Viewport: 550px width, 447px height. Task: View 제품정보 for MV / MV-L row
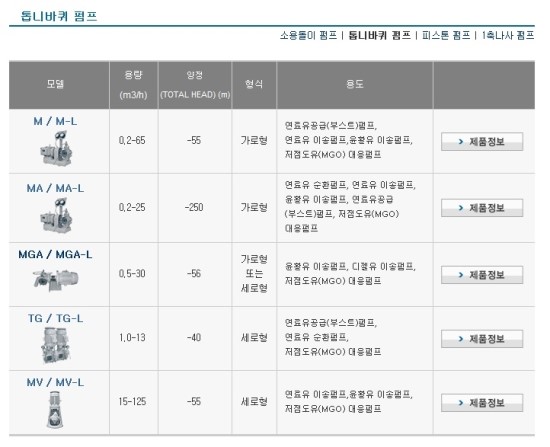(x=482, y=403)
